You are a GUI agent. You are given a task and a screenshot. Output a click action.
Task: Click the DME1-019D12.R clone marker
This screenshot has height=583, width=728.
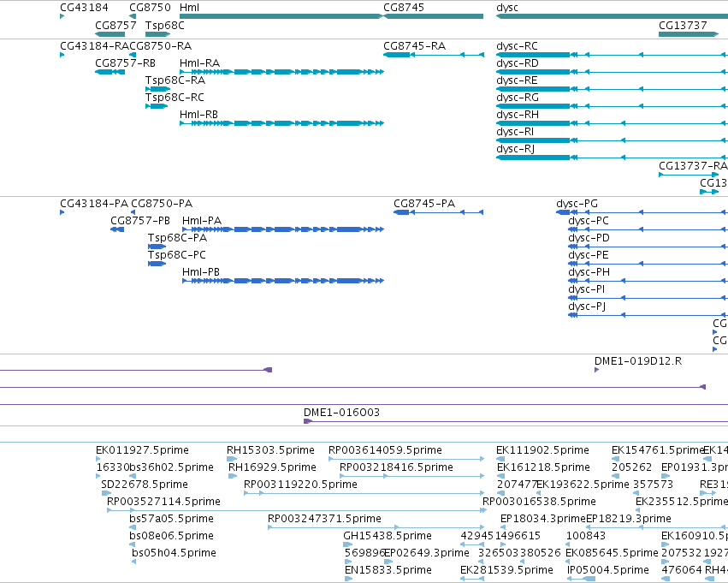[x=596, y=370]
